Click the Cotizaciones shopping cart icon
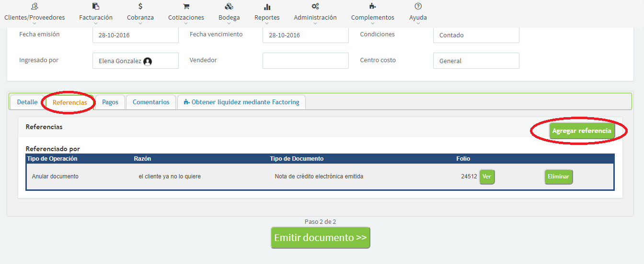This screenshot has height=264, width=644. [186, 7]
